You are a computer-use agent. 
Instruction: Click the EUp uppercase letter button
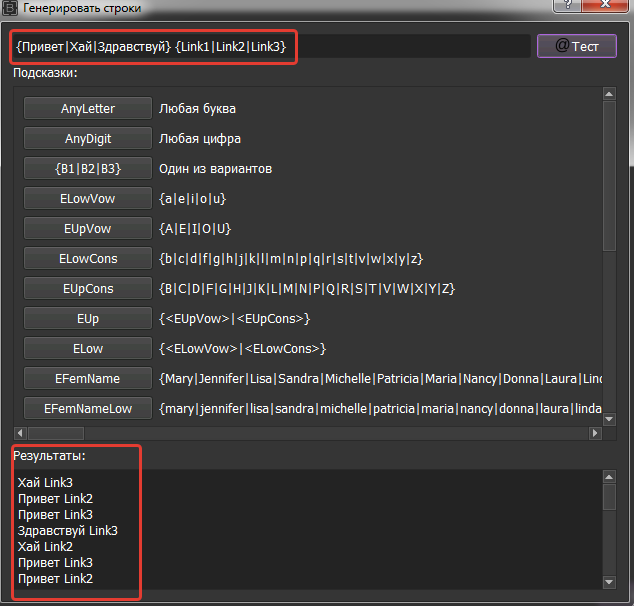point(88,318)
